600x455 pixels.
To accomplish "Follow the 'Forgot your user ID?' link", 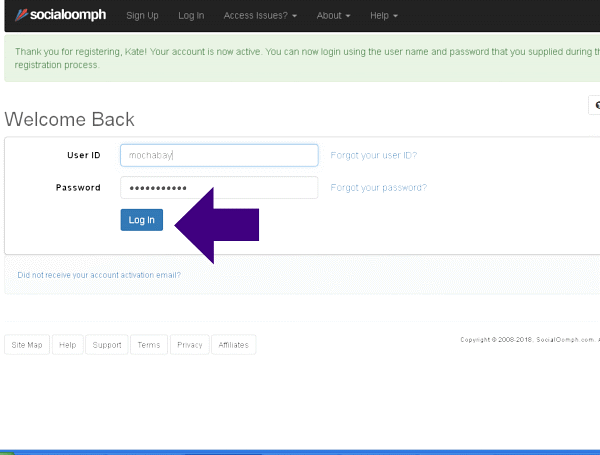I will pos(373,155).
